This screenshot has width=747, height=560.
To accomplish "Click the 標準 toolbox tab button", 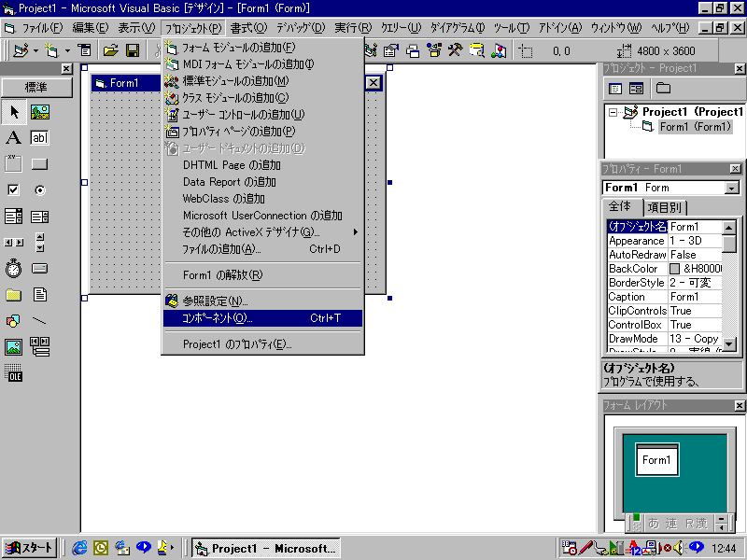I will (x=36, y=88).
